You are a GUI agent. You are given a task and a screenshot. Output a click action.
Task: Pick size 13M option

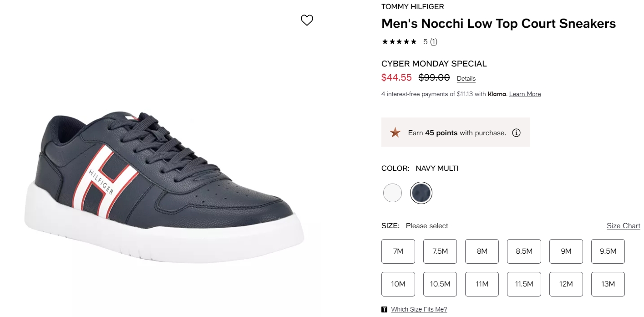coord(608,284)
